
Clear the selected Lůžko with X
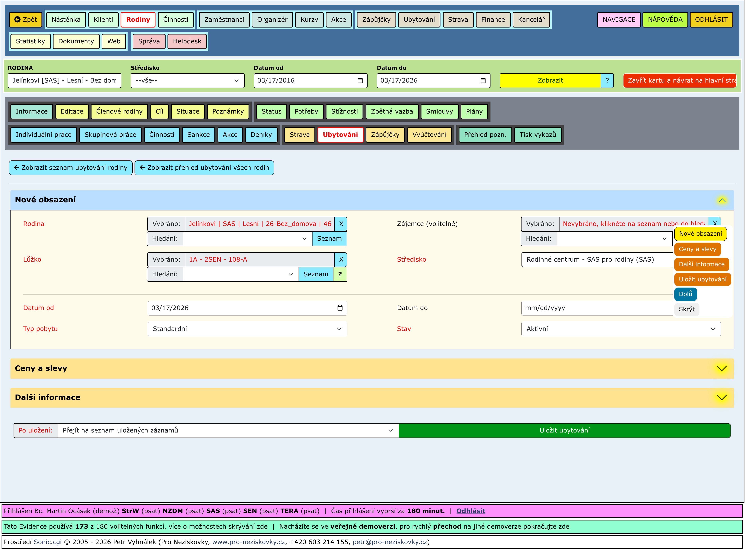(341, 260)
